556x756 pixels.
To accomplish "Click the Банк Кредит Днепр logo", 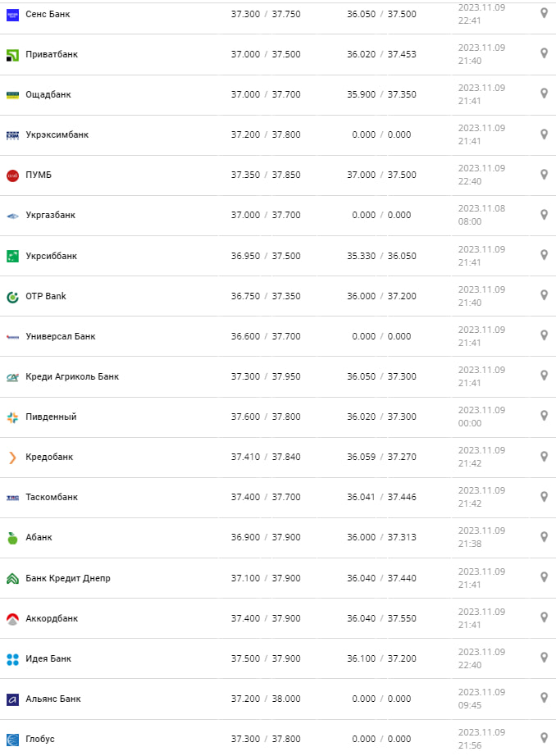I will tap(12, 578).
